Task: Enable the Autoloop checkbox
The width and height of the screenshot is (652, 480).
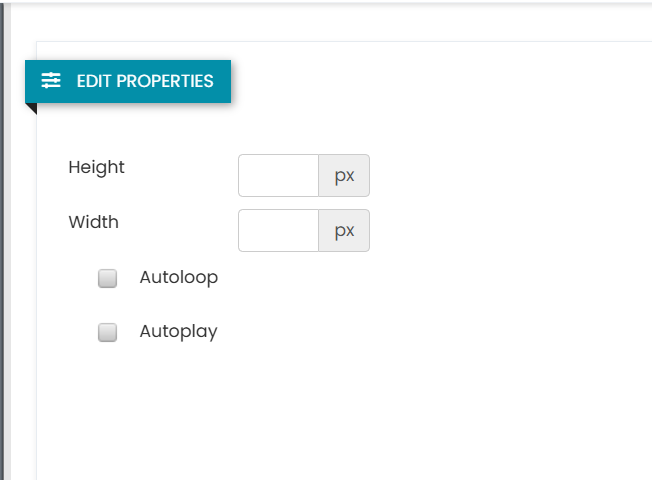Action: (x=107, y=278)
